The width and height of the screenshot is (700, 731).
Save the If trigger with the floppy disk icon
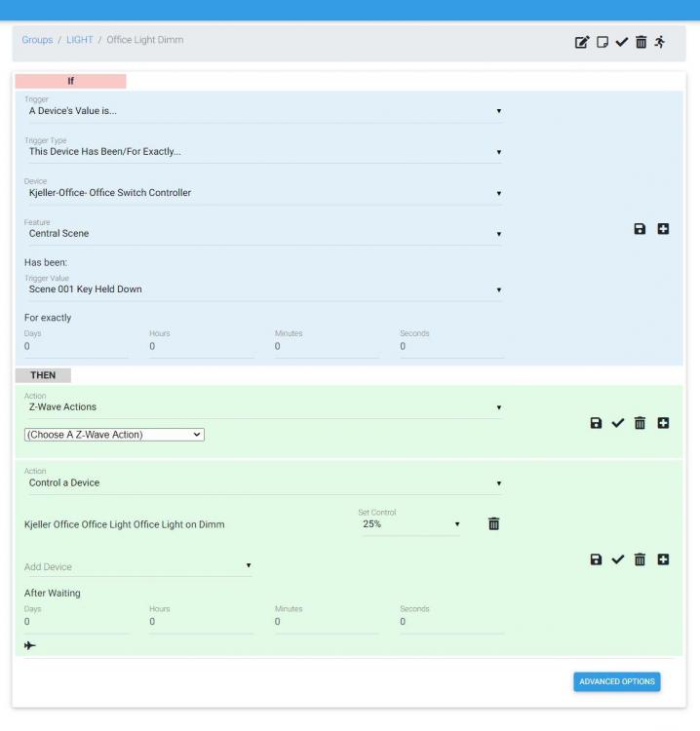click(640, 229)
